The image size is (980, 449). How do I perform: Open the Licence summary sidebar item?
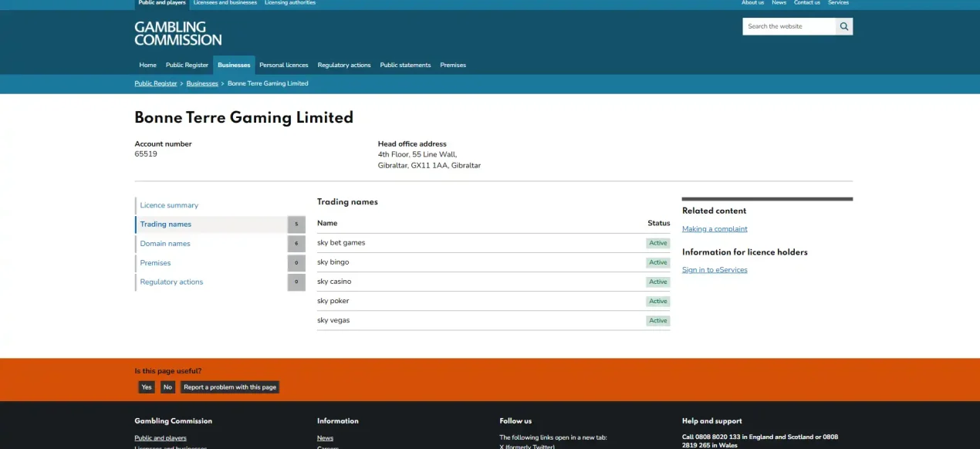point(169,205)
